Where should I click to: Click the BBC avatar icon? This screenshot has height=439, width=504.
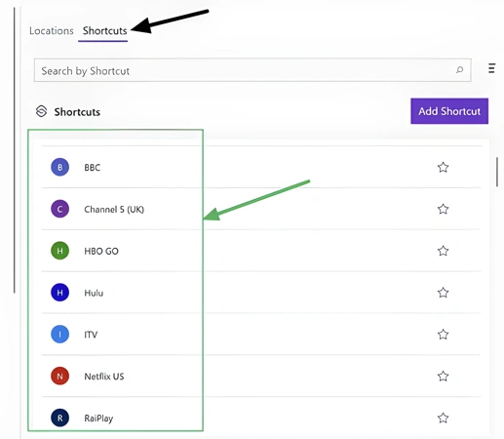[x=59, y=167]
